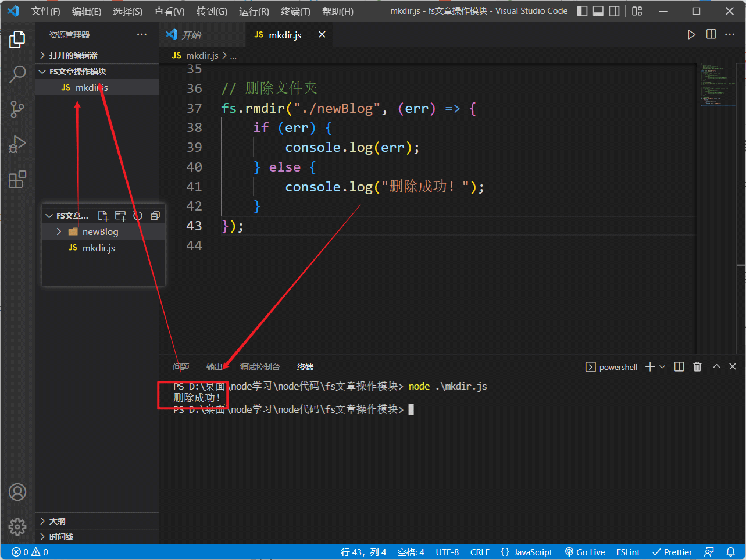Click New File icon in inset explorer

coord(103,216)
